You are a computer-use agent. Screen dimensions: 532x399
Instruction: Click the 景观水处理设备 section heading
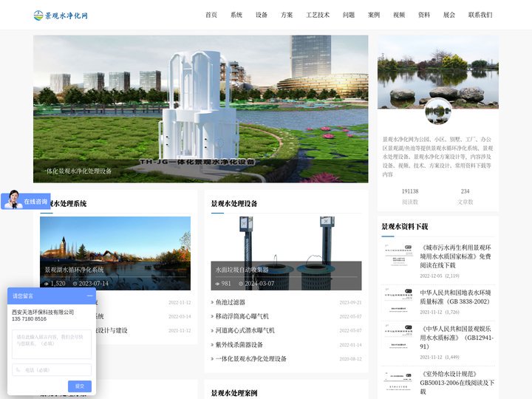coord(234,204)
